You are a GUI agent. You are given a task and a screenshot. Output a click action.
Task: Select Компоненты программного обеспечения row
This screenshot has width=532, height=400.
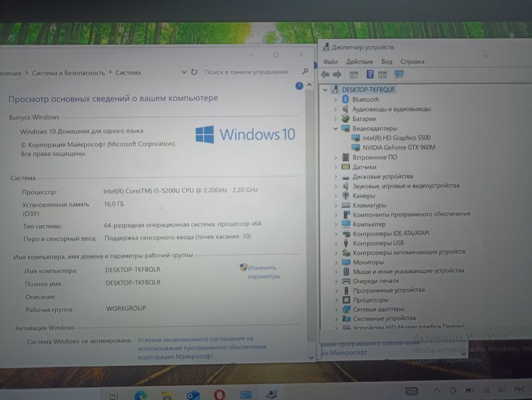(x=411, y=214)
